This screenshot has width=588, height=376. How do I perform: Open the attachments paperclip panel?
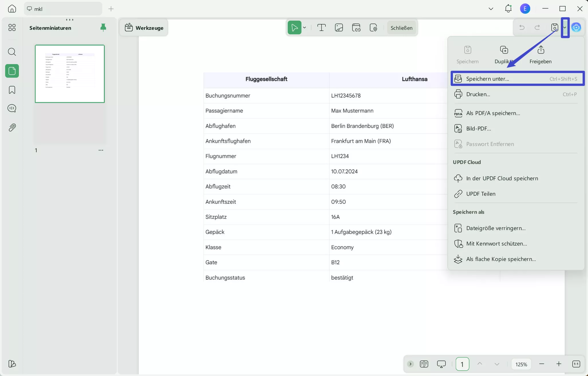tap(12, 127)
